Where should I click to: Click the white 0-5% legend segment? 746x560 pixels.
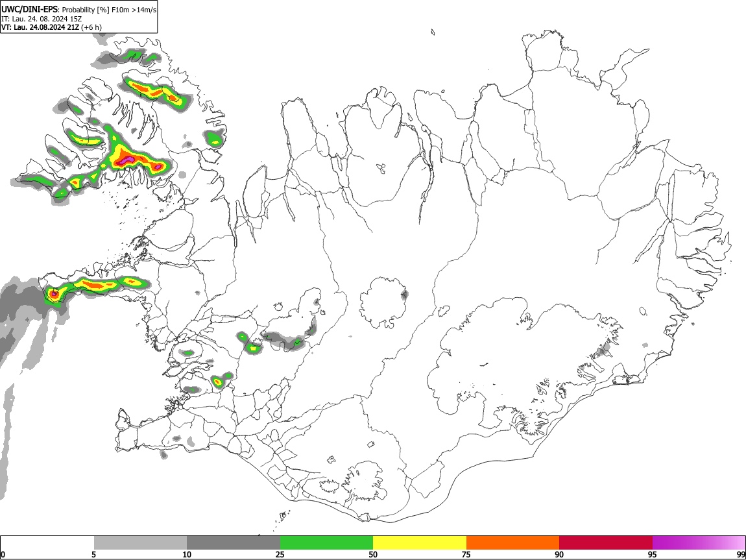(x=47, y=542)
